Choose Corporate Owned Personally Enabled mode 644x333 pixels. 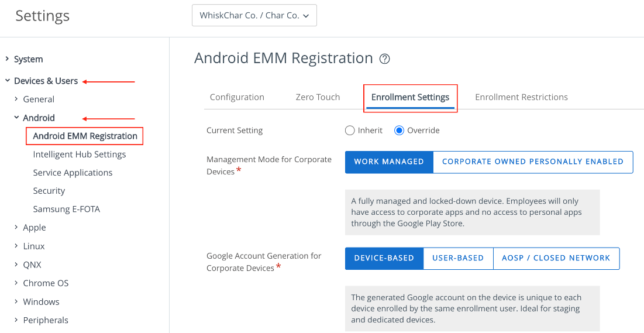[x=532, y=162]
